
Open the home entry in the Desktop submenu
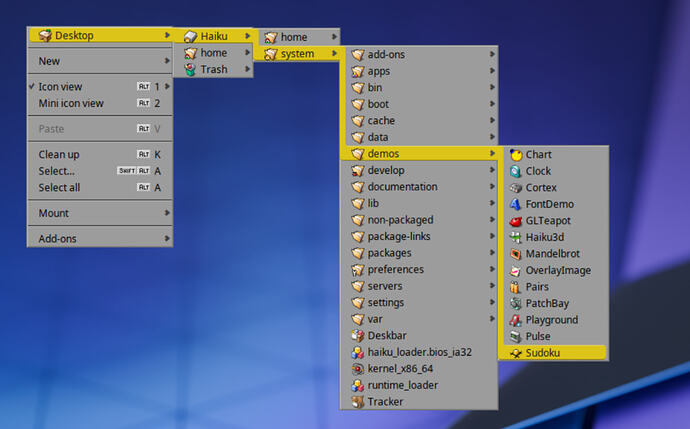[x=213, y=53]
